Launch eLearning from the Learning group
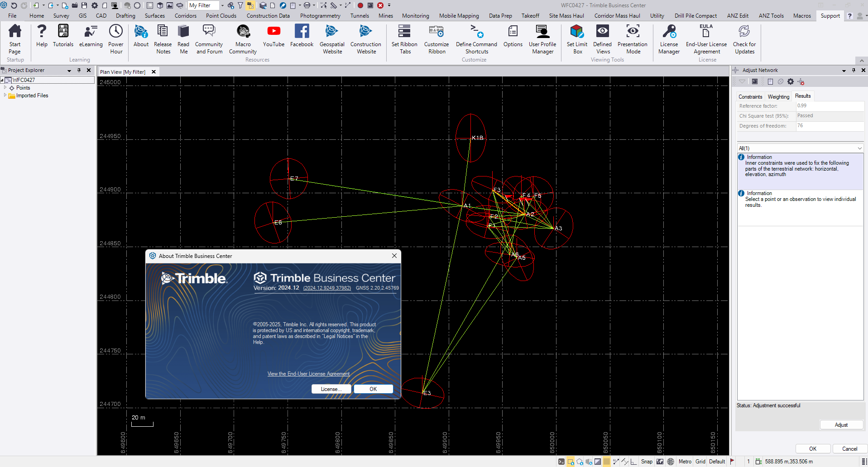This screenshot has width=868, height=467. click(x=91, y=36)
